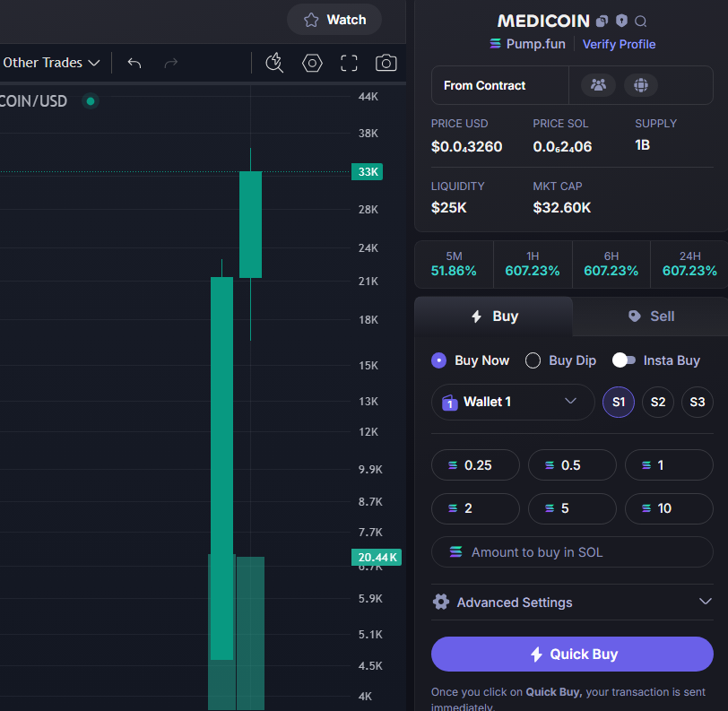The height and width of the screenshot is (711, 728).
Task: Take a chart snapshot with the camera icon
Action: pyautogui.click(x=386, y=63)
